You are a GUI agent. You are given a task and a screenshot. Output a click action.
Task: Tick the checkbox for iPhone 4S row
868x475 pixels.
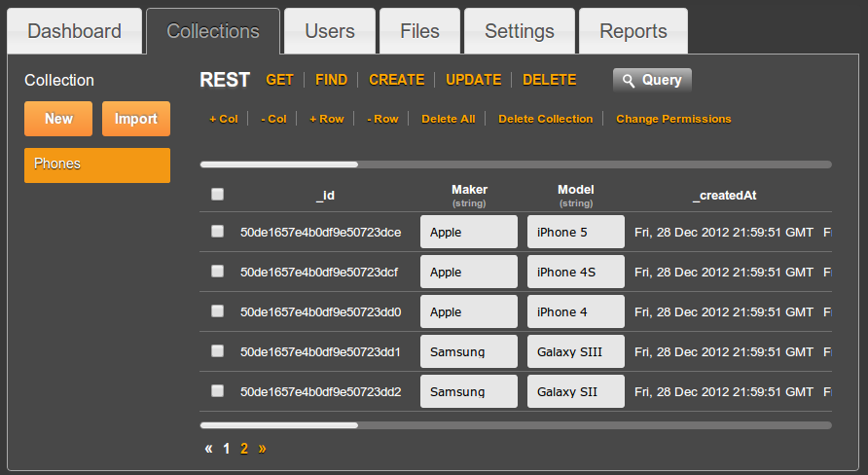(x=217, y=272)
